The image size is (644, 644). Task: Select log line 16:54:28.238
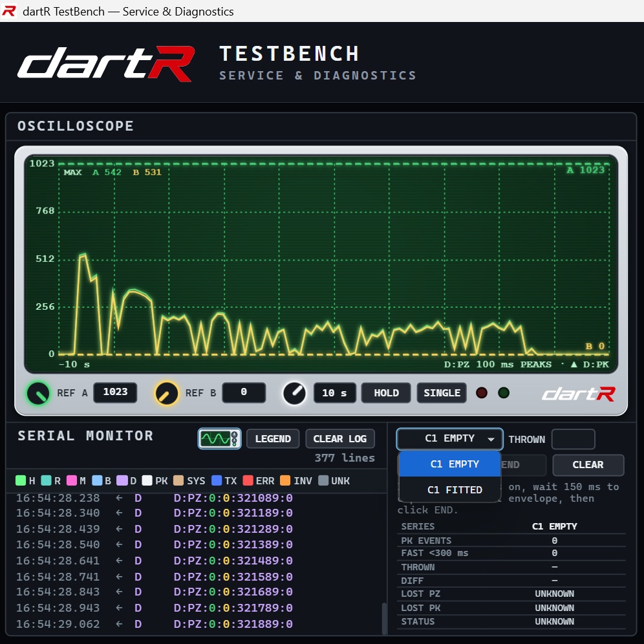click(x=154, y=499)
